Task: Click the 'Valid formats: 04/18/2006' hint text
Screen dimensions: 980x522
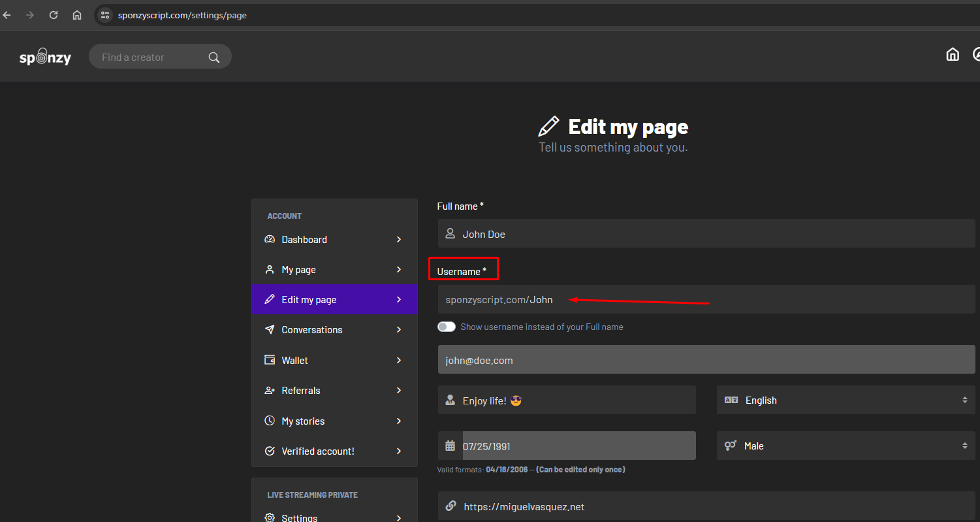Action: [531, 469]
